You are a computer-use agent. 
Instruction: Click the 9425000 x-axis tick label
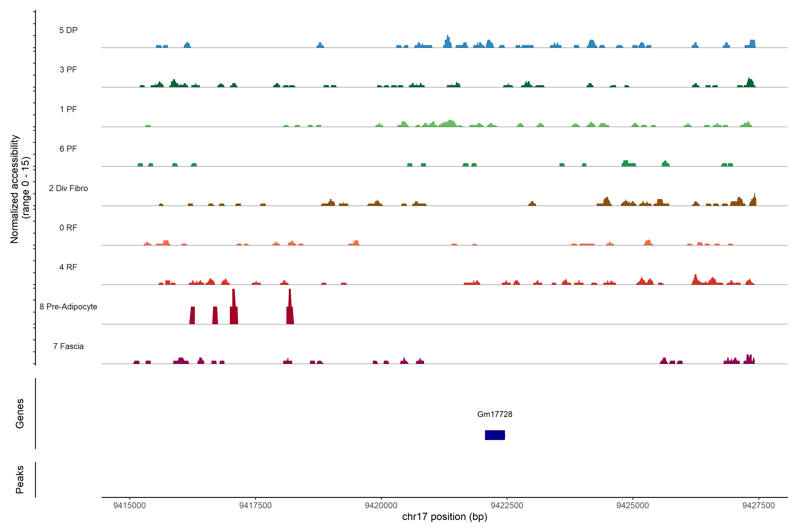632,505
